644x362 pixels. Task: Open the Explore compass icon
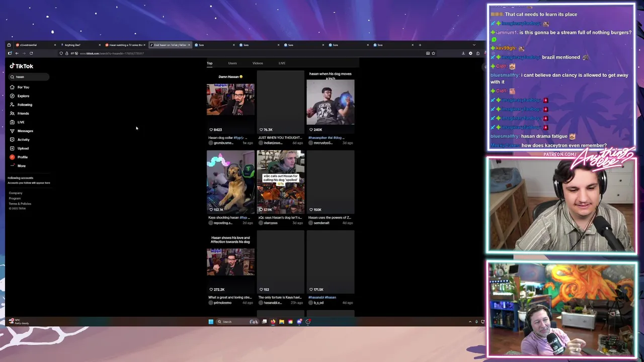(12, 96)
